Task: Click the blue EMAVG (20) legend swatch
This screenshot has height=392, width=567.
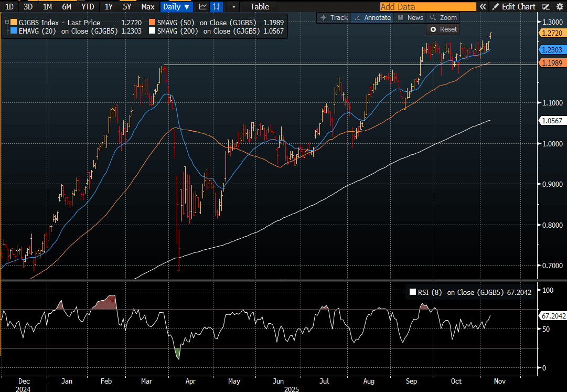Action: point(14,31)
